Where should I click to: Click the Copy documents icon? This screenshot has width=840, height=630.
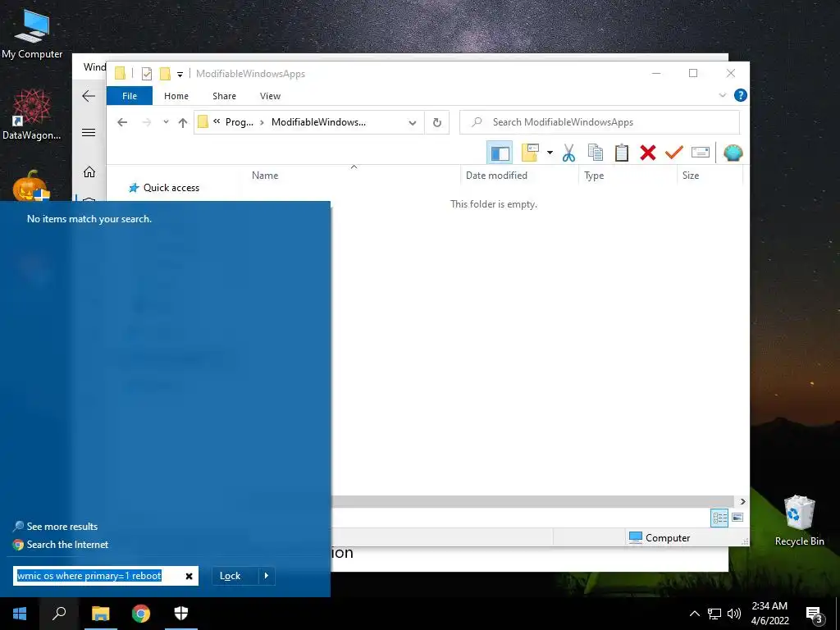(x=596, y=153)
